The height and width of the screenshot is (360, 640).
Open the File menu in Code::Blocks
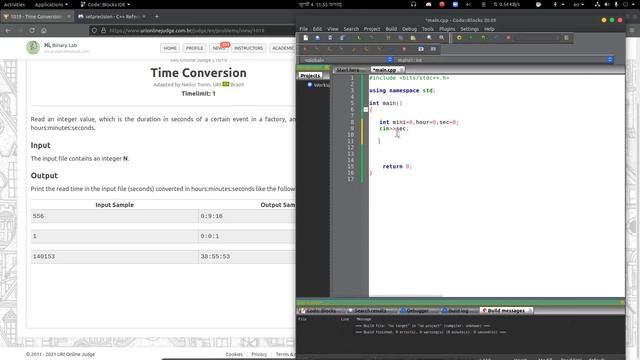pyautogui.click(x=304, y=29)
